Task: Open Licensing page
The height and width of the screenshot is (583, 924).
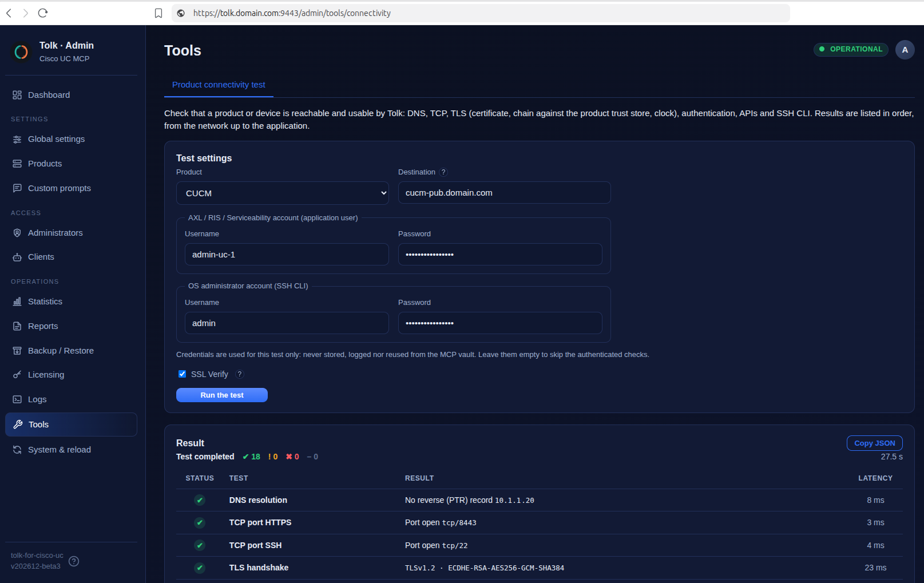Action: coord(71,375)
